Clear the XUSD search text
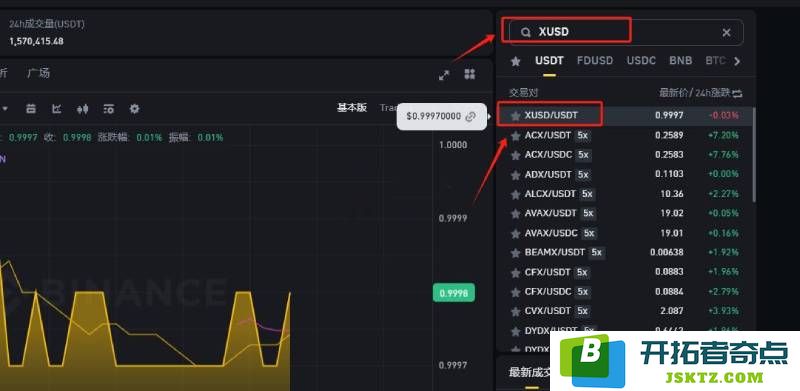Image resolution: width=800 pixels, height=391 pixels. (x=727, y=33)
